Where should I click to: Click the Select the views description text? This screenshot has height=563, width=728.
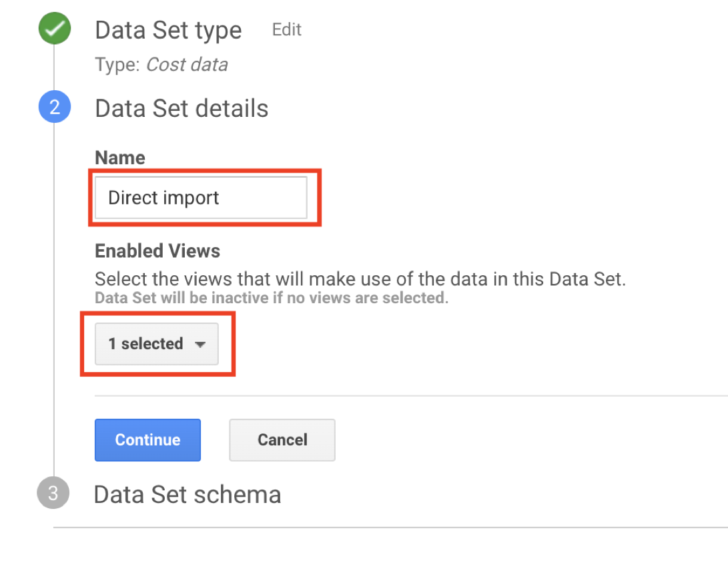click(360, 279)
